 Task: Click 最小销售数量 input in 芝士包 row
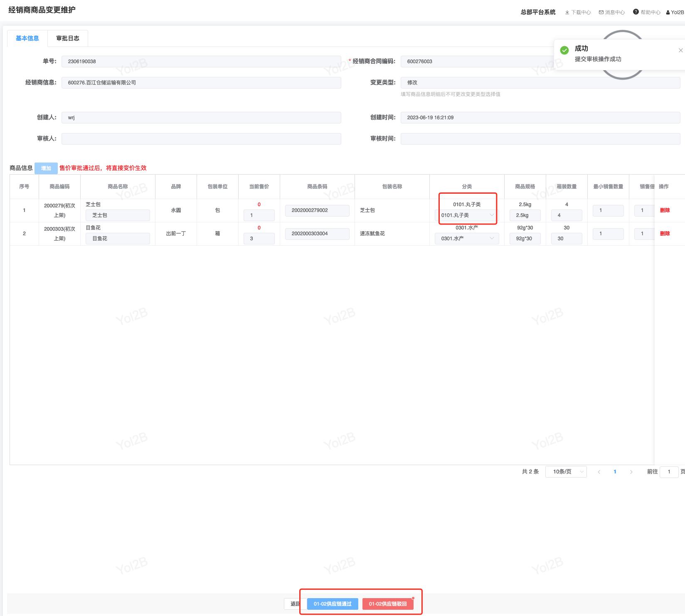pyautogui.click(x=608, y=210)
